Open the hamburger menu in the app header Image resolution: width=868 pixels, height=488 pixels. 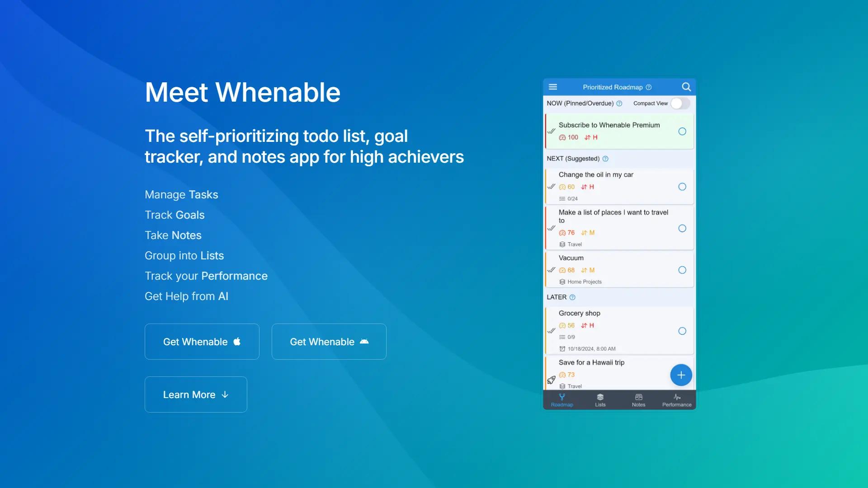click(553, 87)
